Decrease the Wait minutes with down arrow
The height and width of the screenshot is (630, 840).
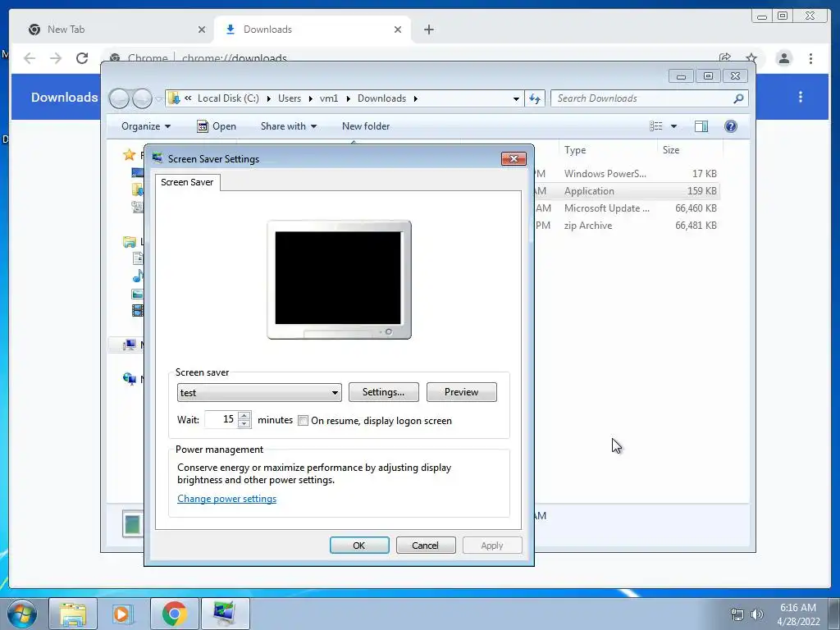click(x=244, y=424)
